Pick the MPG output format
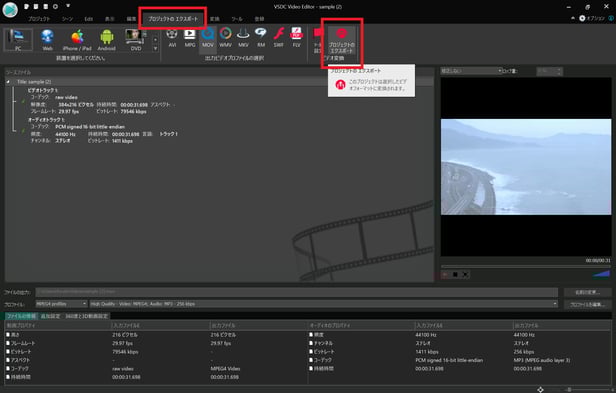The height and width of the screenshot is (393, 616). 190,37
